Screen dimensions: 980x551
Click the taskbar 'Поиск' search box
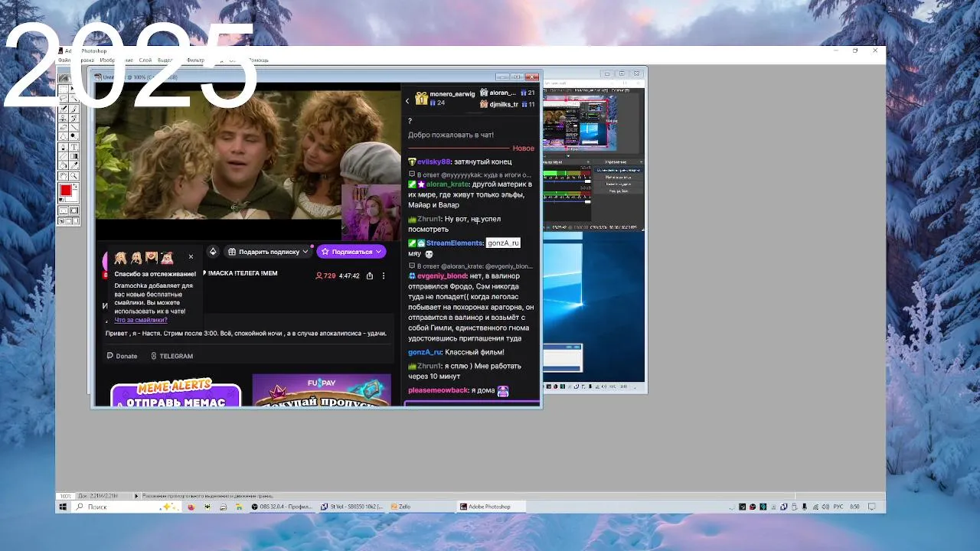[126, 507]
